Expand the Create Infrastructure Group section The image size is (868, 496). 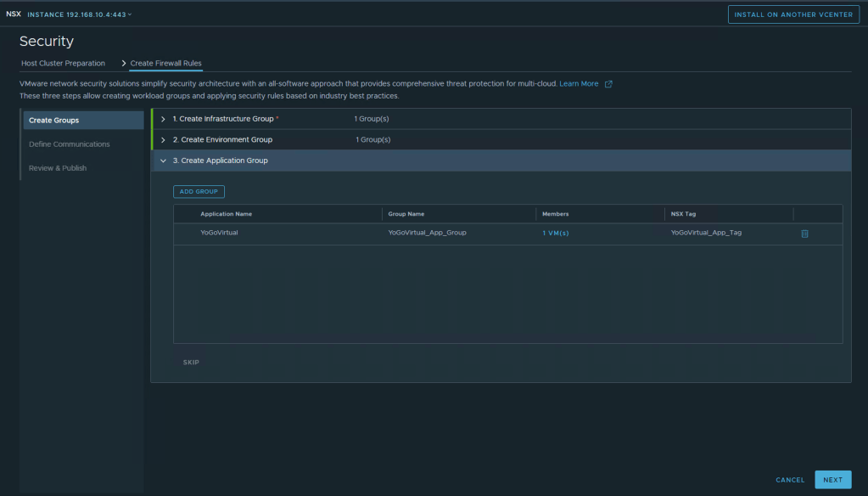pyautogui.click(x=163, y=119)
